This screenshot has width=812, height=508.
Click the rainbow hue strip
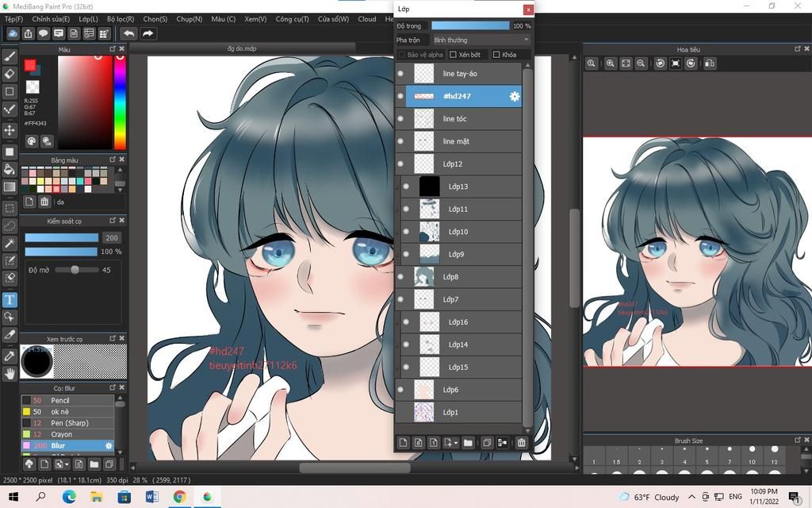[x=120, y=102]
